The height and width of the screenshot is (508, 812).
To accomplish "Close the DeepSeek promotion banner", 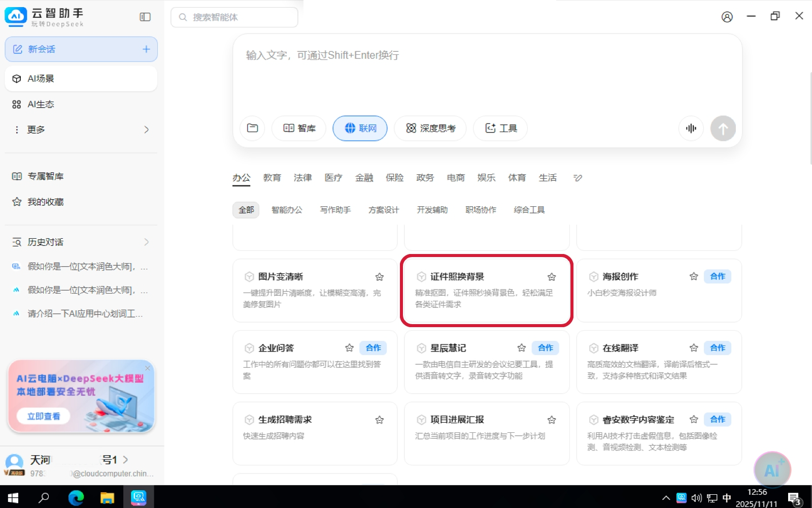I will [x=148, y=368].
